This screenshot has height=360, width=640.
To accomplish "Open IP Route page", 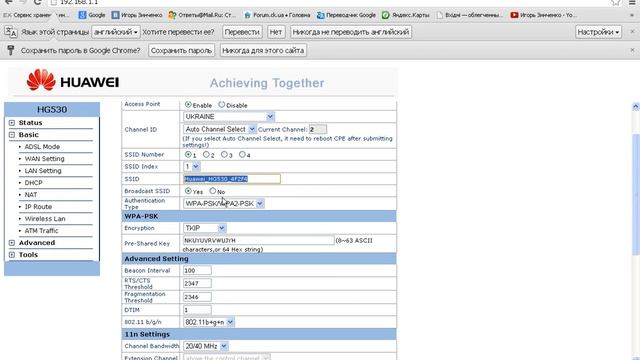I will [x=38, y=207].
